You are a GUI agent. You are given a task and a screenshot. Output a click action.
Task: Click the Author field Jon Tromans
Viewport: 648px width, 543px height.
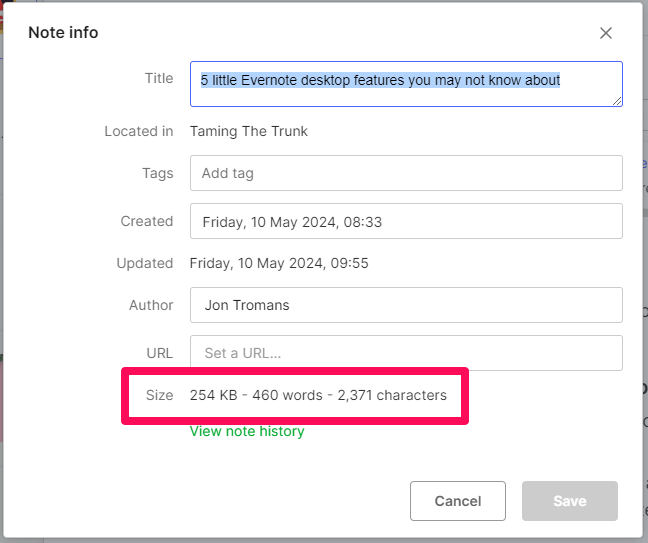pos(406,305)
